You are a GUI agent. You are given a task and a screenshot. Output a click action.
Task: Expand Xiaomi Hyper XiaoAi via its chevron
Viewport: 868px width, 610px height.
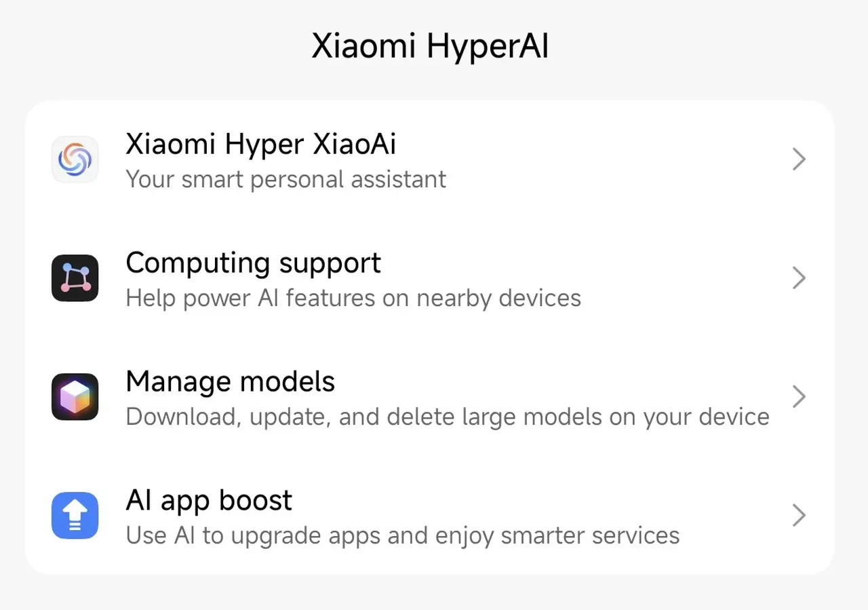799,160
